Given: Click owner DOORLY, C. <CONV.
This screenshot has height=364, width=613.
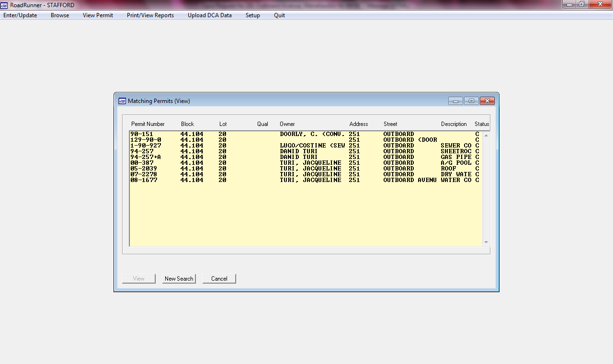Looking at the screenshot, I should [x=312, y=134].
